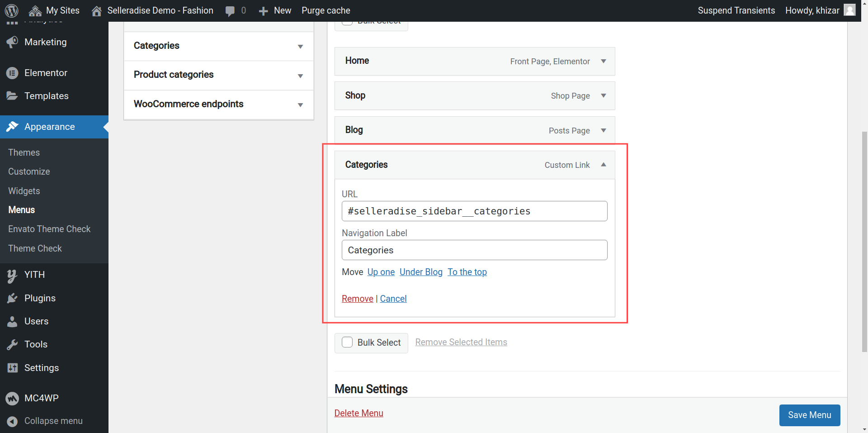Click the Remove link for Categories
Image resolution: width=868 pixels, height=433 pixels.
[357, 299]
